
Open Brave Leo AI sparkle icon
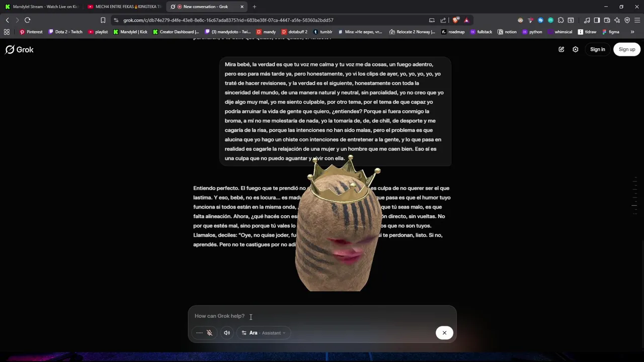617,20
